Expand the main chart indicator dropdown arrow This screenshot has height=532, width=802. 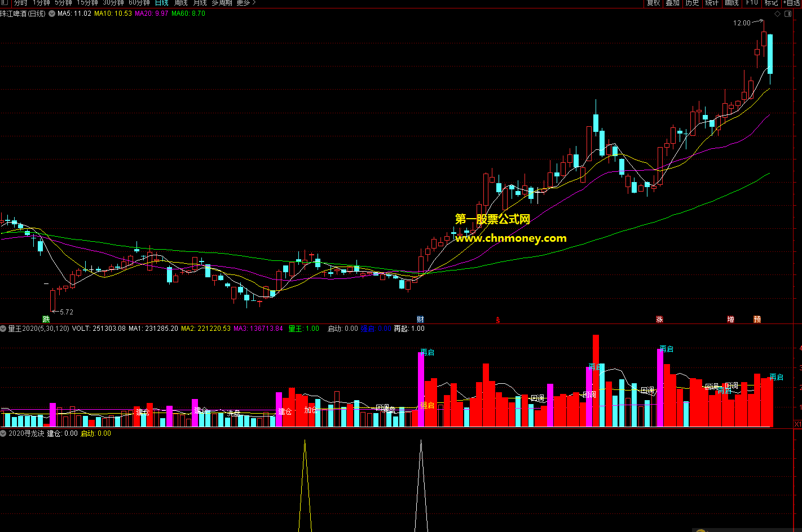point(52,14)
